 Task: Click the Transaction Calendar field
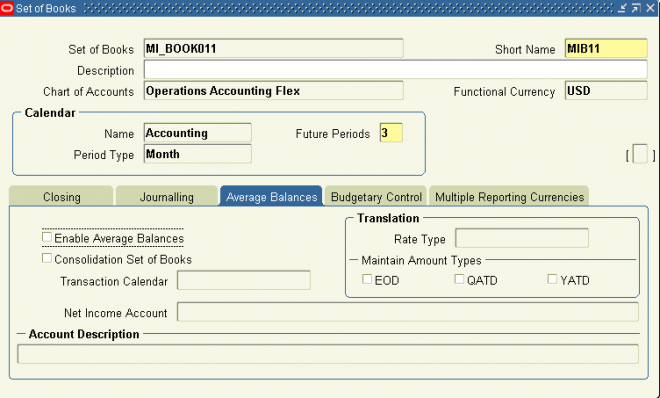[244, 280]
